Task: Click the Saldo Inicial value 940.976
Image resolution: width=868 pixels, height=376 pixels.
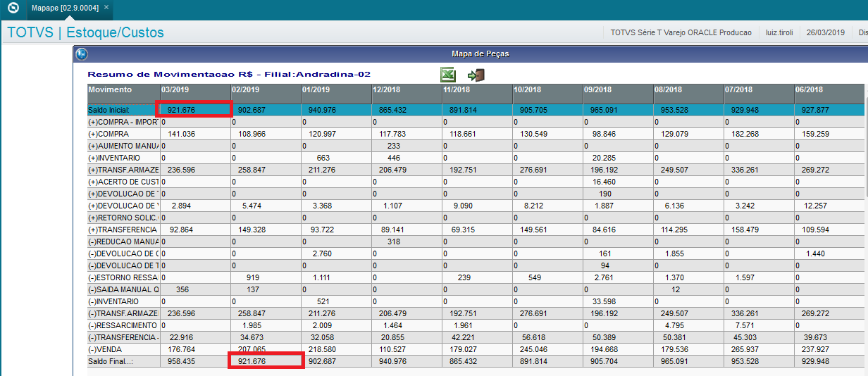Action: pyautogui.click(x=321, y=110)
